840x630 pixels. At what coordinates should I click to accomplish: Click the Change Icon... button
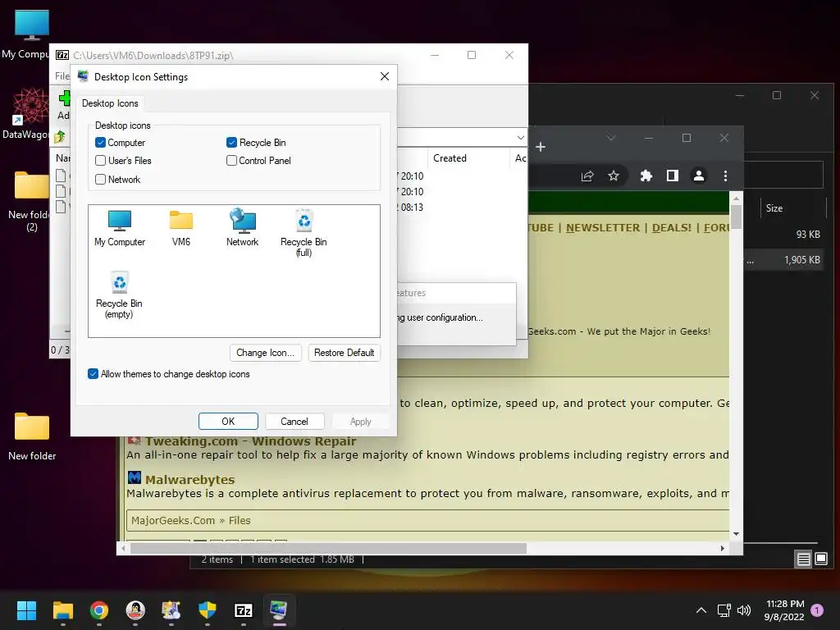[x=265, y=353]
